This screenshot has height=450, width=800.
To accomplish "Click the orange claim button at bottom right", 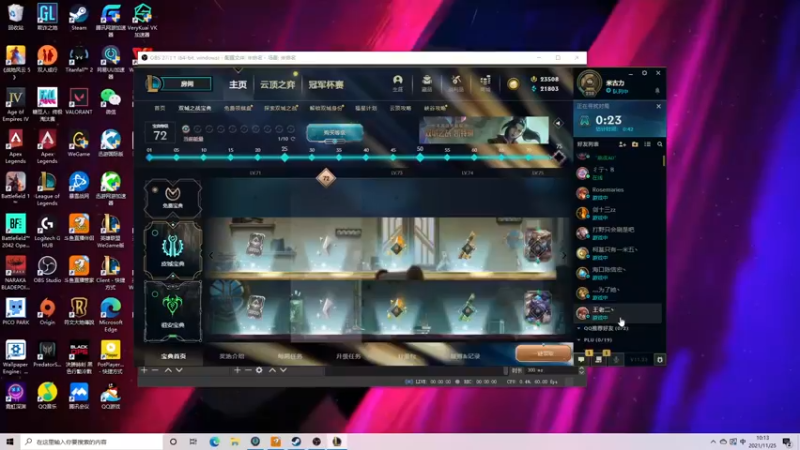I will [543, 353].
